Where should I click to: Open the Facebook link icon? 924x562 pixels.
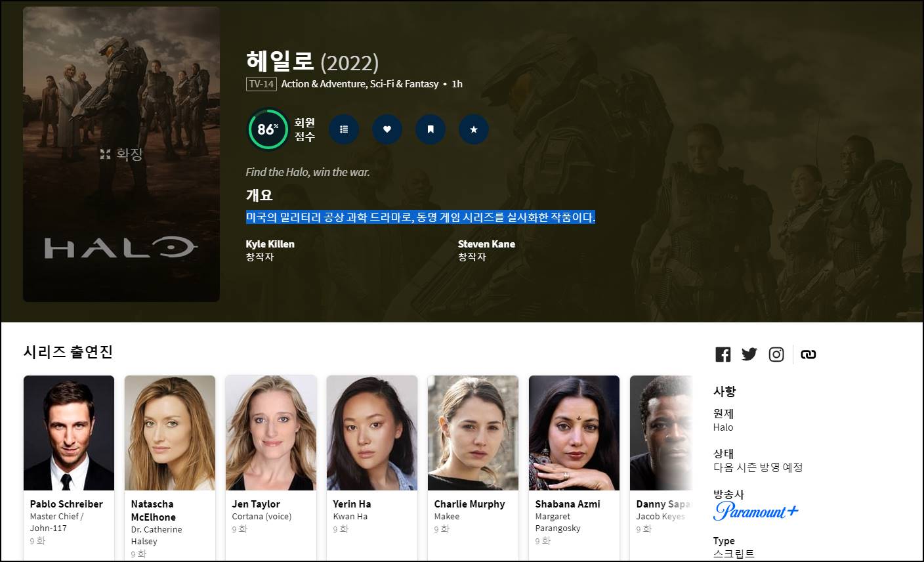coord(723,355)
